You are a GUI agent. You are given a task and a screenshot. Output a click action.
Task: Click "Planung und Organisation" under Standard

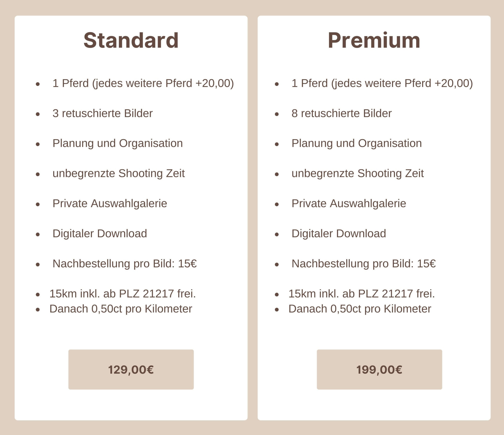pyautogui.click(x=118, y=143)
